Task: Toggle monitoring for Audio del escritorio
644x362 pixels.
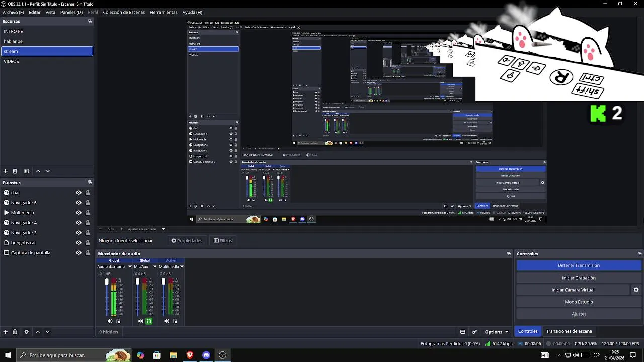Action: pos(118,321)
